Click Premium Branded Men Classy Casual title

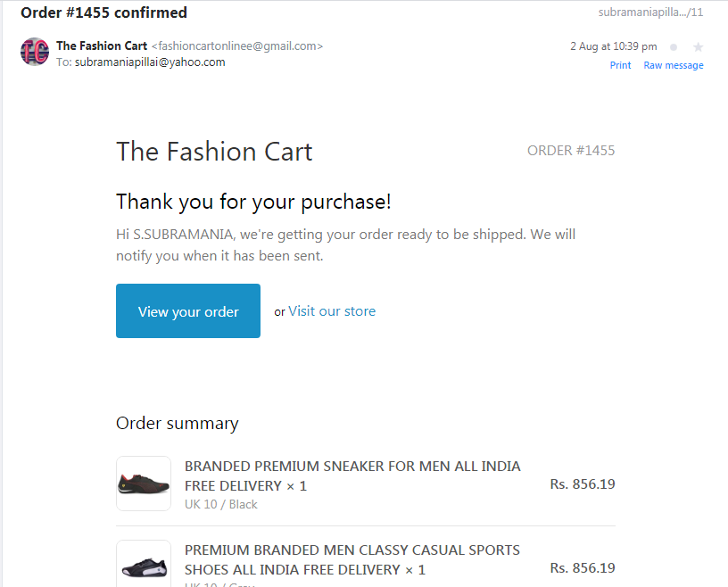352,559
